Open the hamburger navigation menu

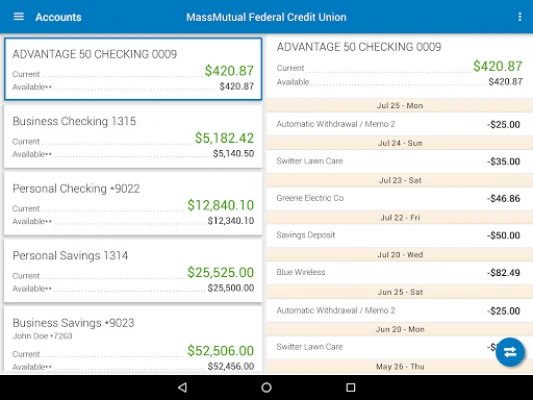(x=18, y=17)
